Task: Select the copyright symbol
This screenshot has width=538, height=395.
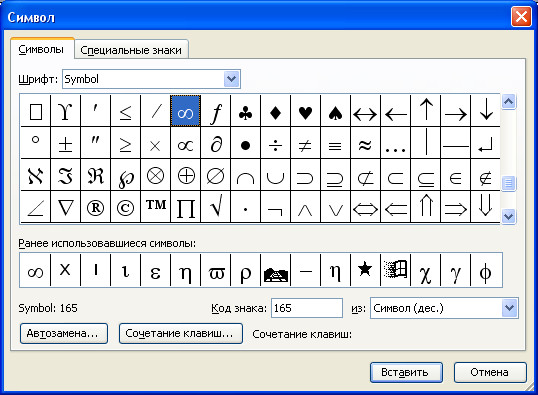Action: tap(126, 207)
